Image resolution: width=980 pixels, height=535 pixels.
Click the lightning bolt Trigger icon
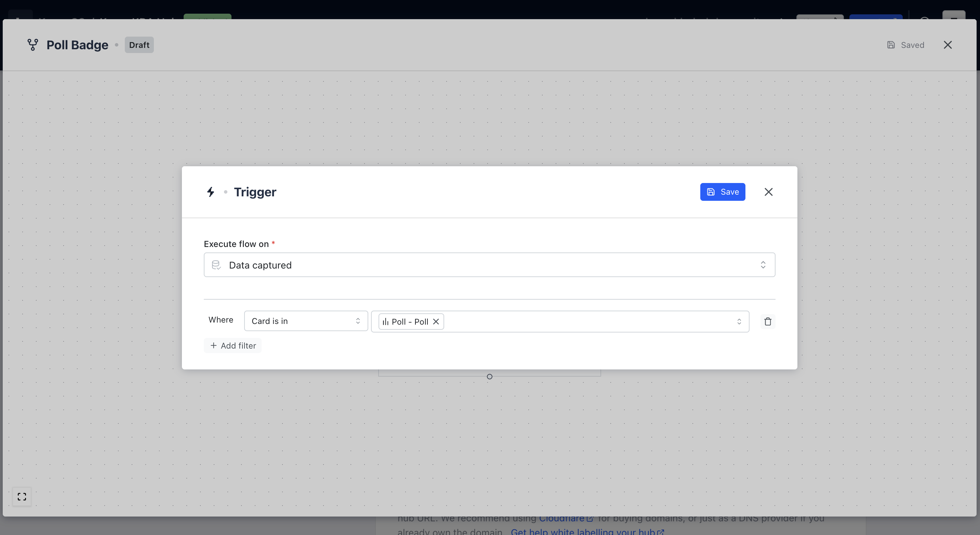210,192
